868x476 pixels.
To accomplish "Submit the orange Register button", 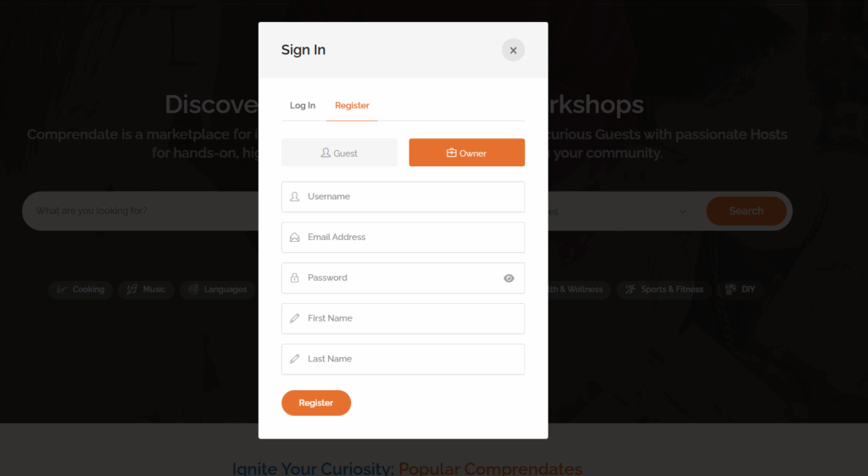I will coord(316,403).
